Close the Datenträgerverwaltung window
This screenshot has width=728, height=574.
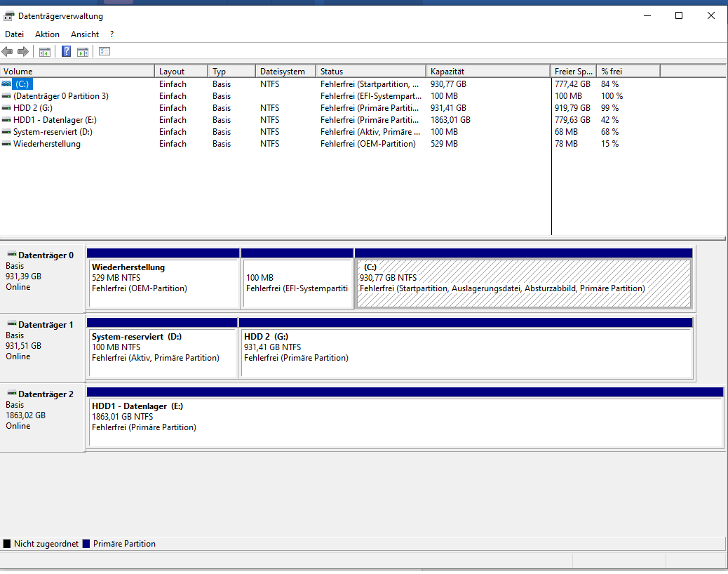pos(711,16)
